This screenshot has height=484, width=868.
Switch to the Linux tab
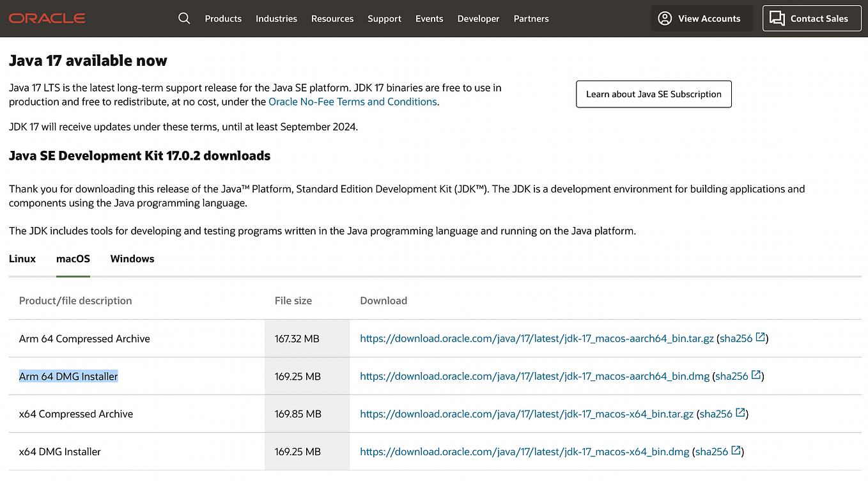(22, 259)
